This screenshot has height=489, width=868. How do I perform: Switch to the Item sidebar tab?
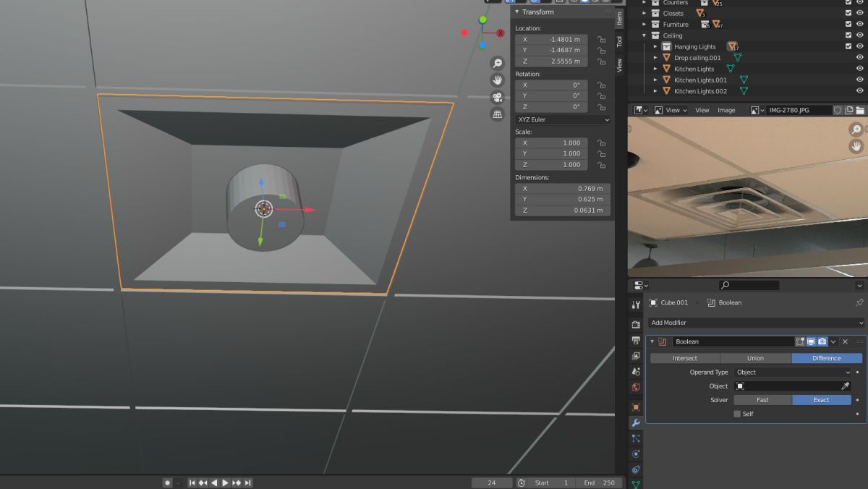click(x=619, y=19)
